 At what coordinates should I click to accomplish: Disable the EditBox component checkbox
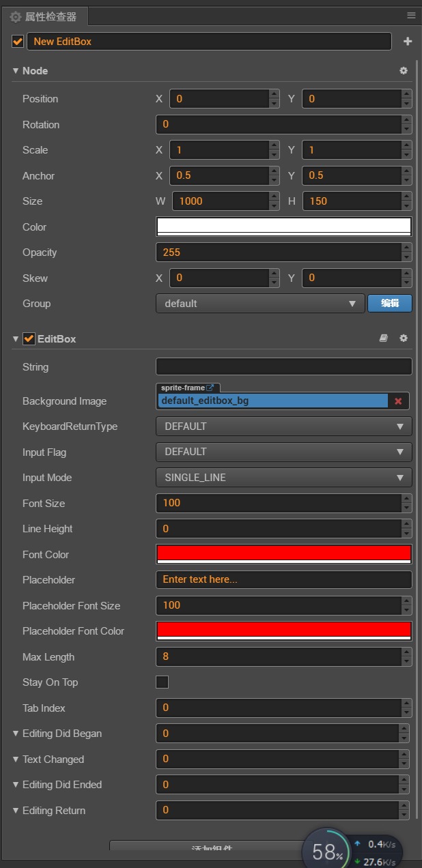(29, 338)
